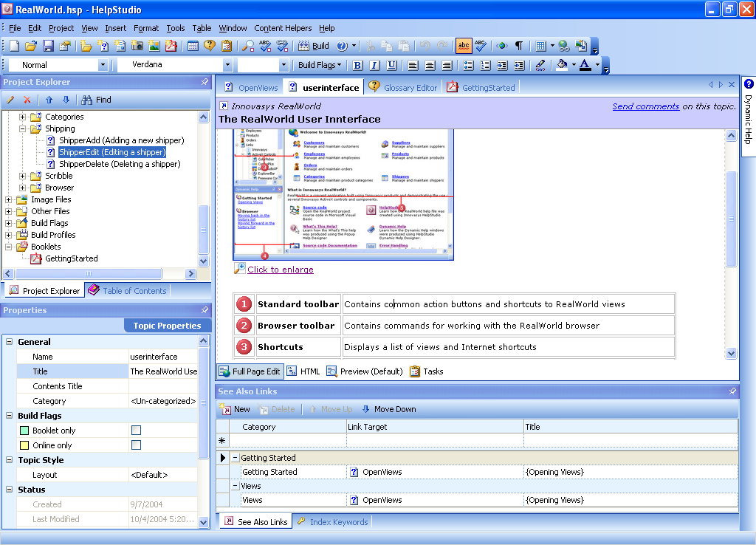Switch to the Glossary Editor tab

tap(403, 88)
